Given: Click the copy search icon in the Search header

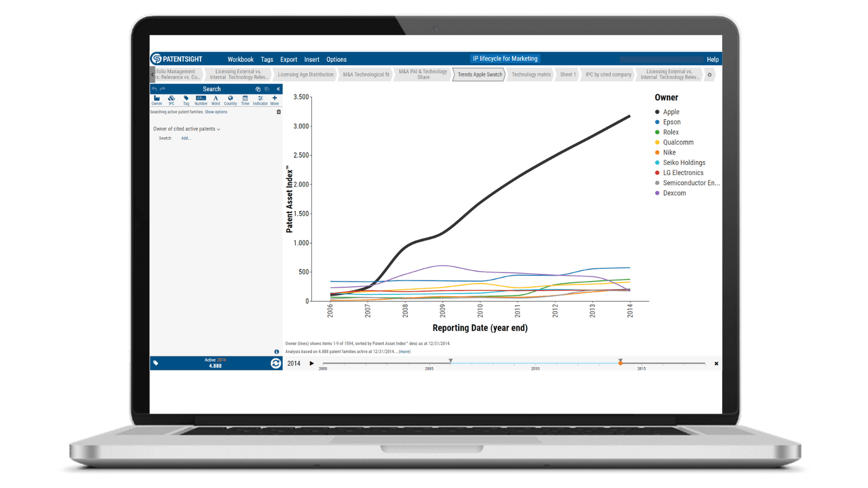Looking at the screenshot, I should tap(258, 89).
